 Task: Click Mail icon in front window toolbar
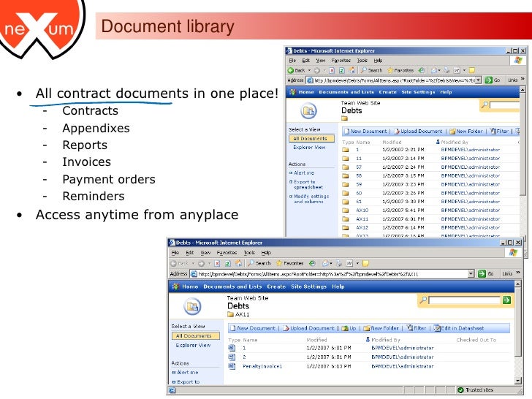coord(326,263)
